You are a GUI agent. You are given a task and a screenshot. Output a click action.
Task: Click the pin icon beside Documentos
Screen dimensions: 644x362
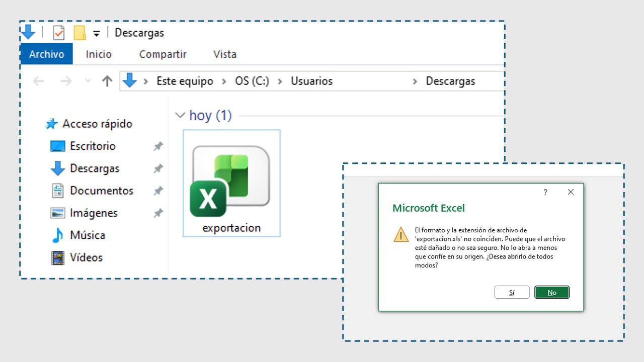(x=158, y=191)
